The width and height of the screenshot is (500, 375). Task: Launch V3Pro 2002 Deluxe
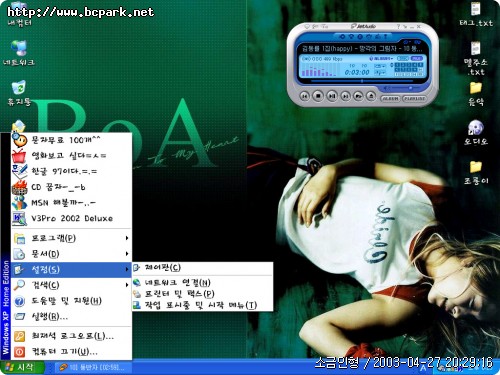(71, 218)
